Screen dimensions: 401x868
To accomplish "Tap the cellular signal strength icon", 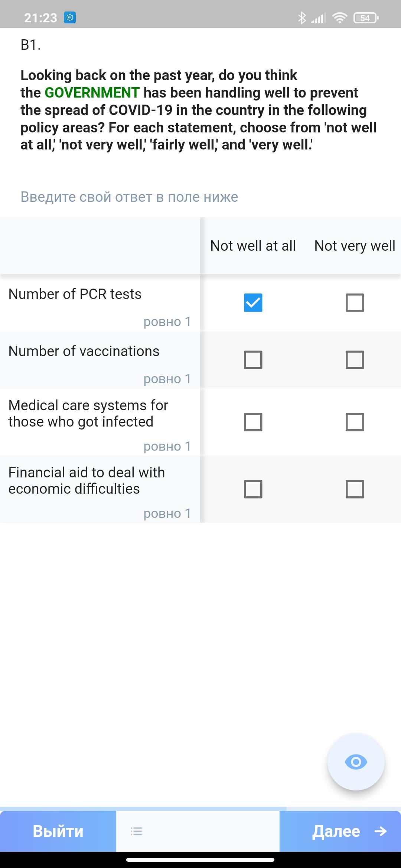I will 318,17.
